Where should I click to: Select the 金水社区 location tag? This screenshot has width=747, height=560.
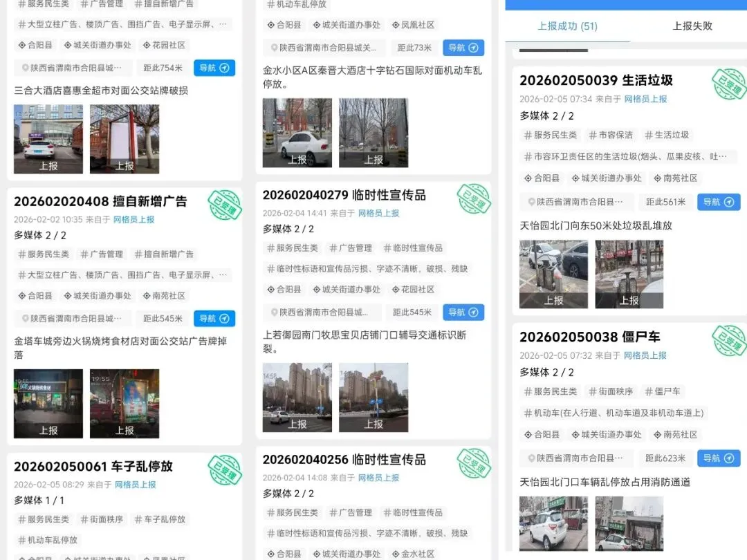tap(413, 554)
